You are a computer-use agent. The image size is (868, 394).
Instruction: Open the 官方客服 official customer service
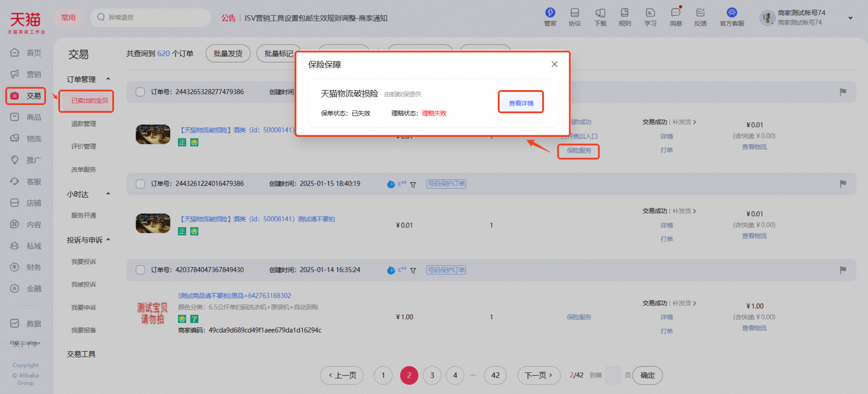pos(731,17)
